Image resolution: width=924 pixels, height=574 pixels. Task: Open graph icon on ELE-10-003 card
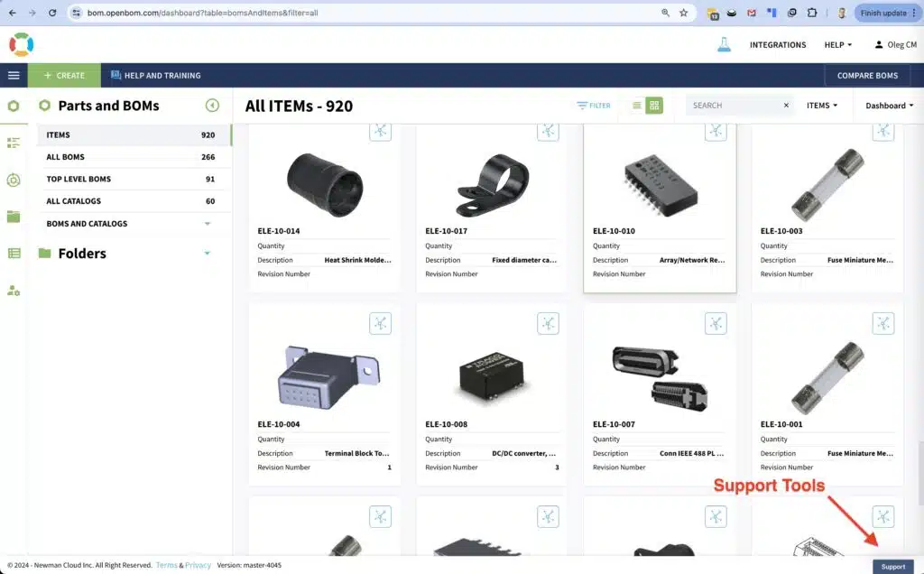(x=882, y=132)
